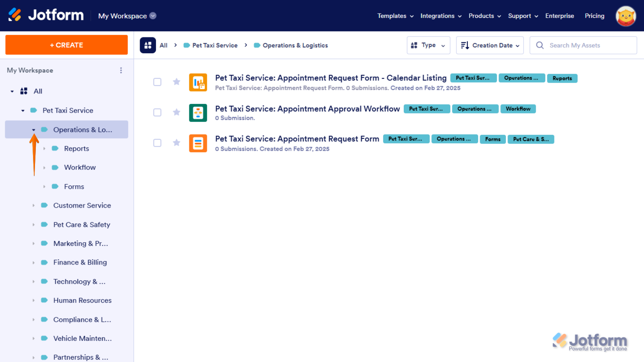Collapse the Operations & Logistics folder arrow
Image resolution: width=644 pixels, height=362 pixels.
(x=34, y=130)
